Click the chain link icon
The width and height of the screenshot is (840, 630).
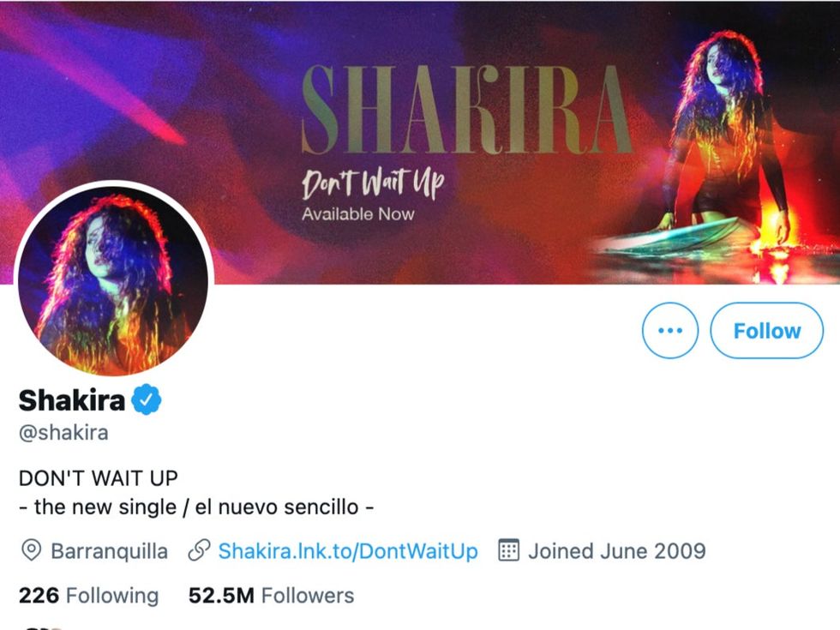pyautogui.click(x=199, y=550)
